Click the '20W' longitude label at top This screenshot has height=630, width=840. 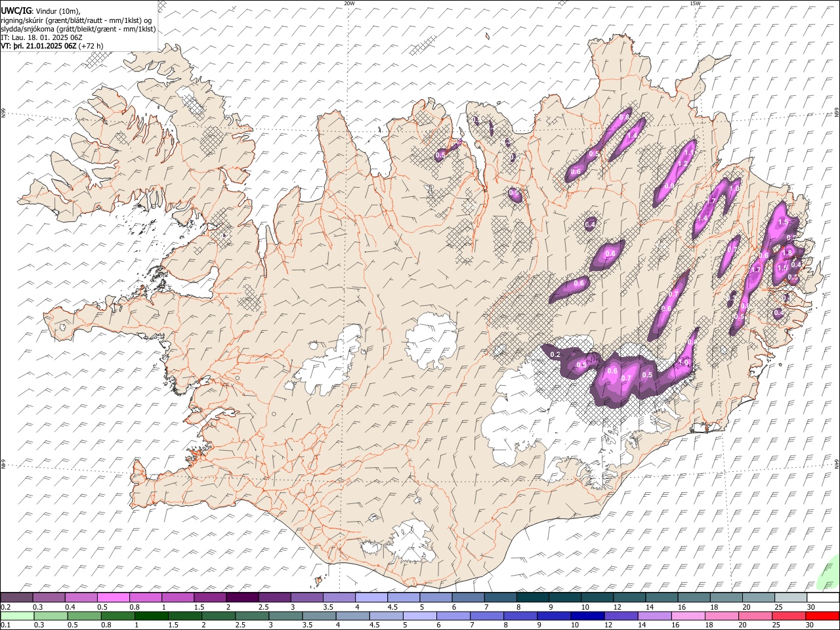(349, 3)
